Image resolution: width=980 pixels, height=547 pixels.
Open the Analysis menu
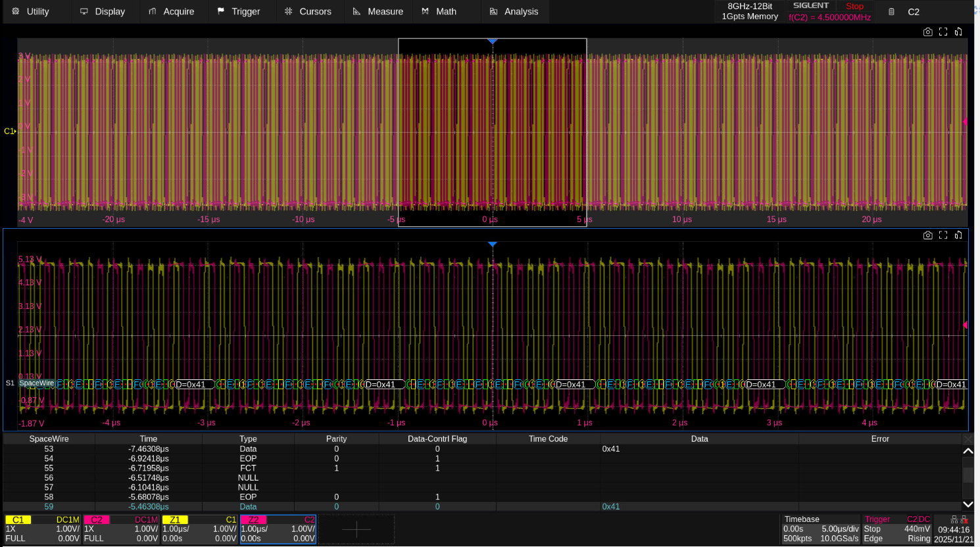click(x=514, y=12)
